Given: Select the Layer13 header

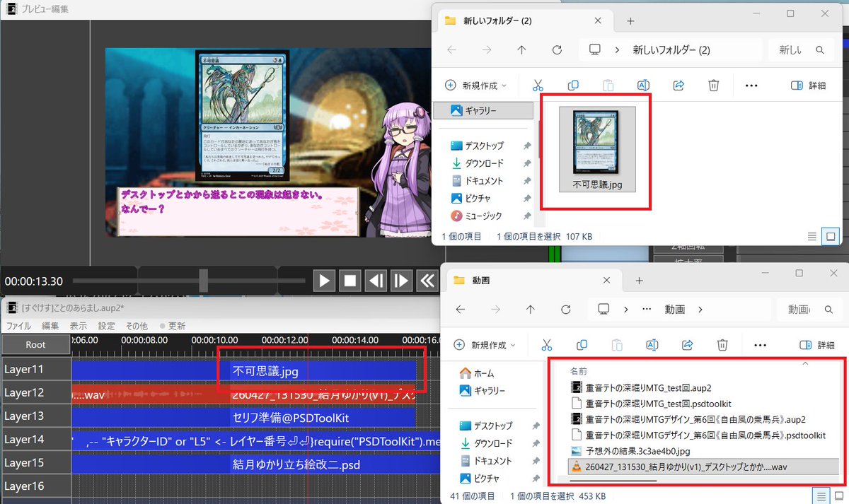Looking at the screenshot, I should 35,416.
